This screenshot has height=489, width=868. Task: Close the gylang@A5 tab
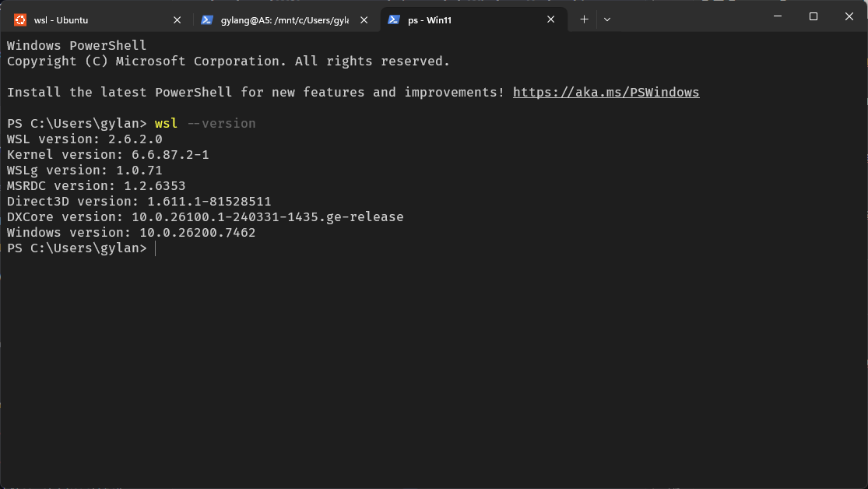364,20
